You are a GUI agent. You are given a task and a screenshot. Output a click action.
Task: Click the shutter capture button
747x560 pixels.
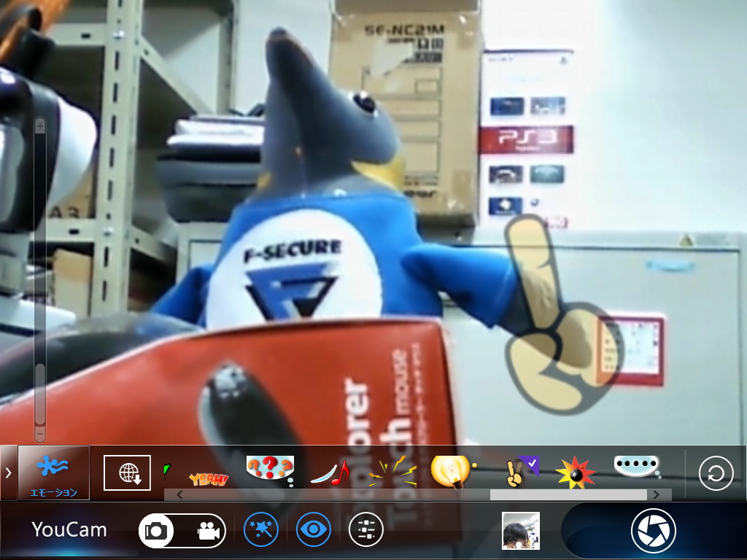[653, 531]
